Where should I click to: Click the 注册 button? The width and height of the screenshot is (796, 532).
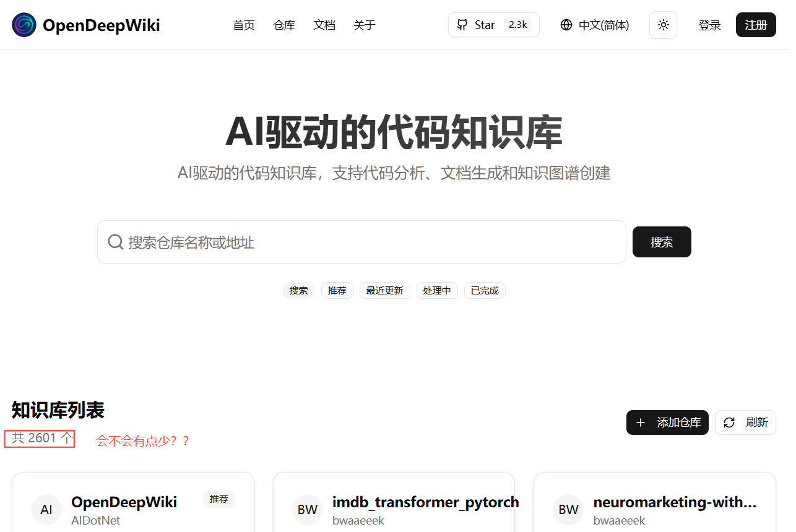(x=756, y=25)
